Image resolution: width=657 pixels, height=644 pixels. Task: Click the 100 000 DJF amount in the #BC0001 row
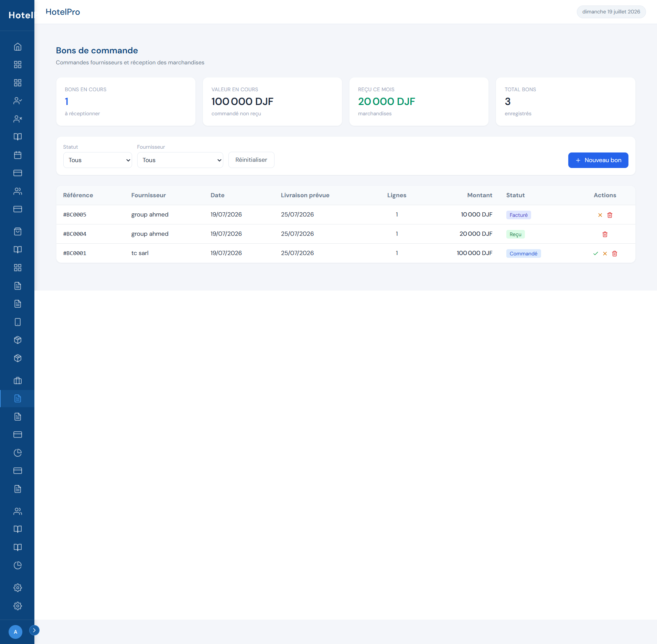(x=474, y=253)
